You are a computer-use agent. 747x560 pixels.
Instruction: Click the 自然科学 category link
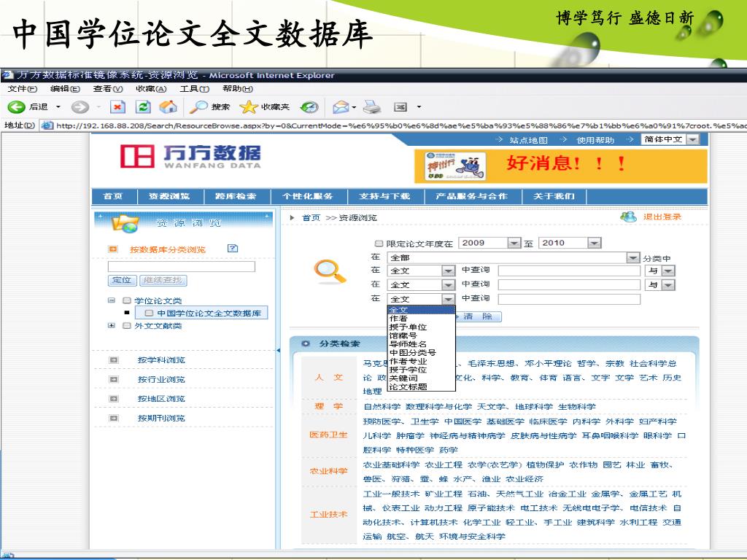pos(382,407)
